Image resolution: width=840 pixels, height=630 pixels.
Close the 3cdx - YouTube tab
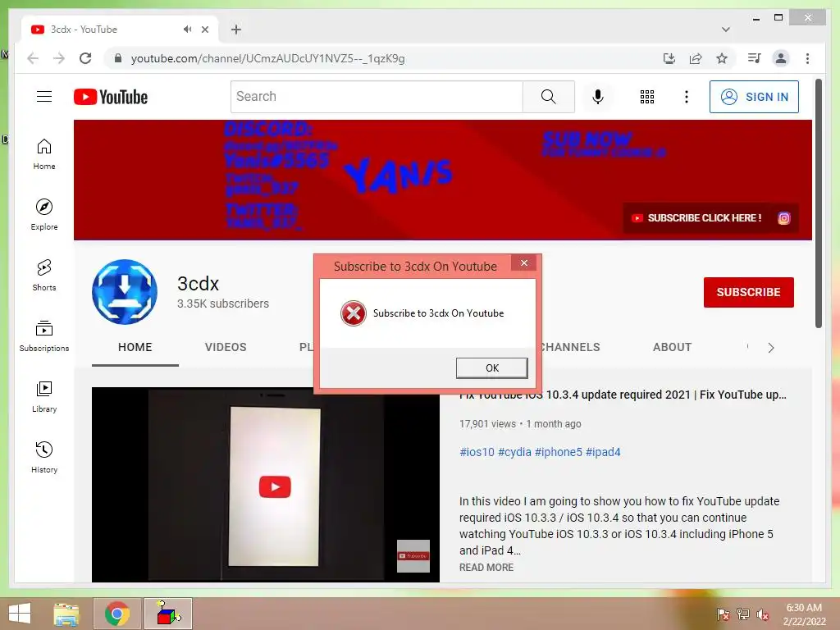[x=204, y=30]
